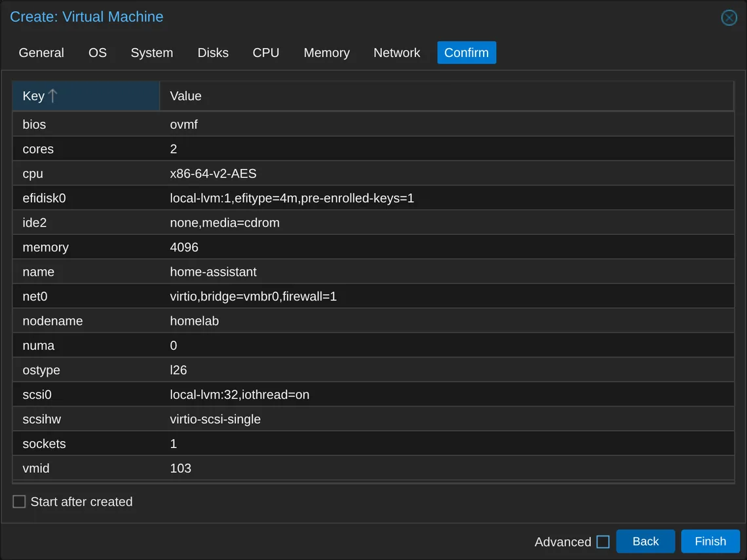Click the local-lvm:1,efitype=4m value
Viewport: 747px width, 560px height.
(446, 198)
